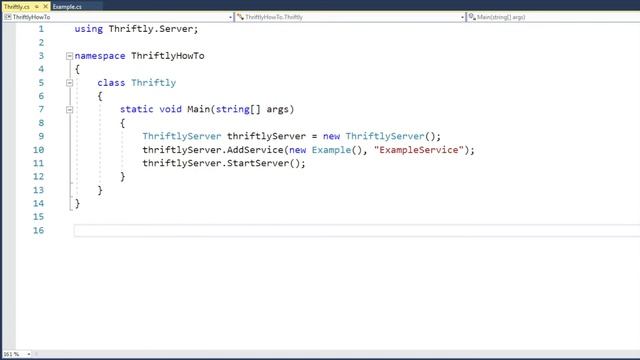This screenshot has width=640, height=360.
Task: Click the "class" keyword on line 5
Action: (111, 83)
